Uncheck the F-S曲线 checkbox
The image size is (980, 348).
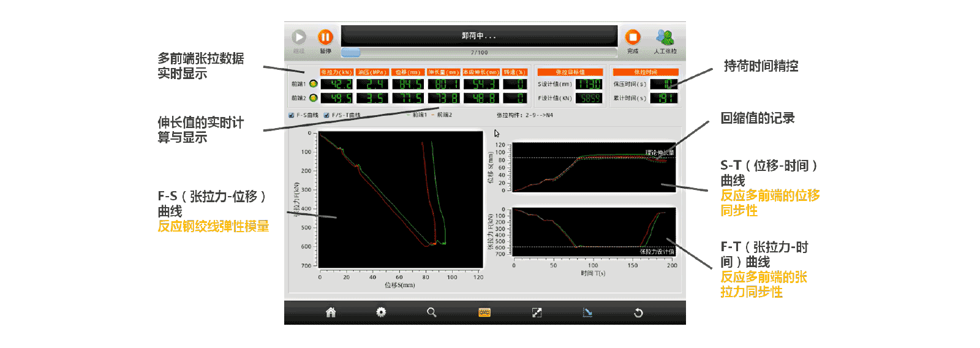[292, 115]
